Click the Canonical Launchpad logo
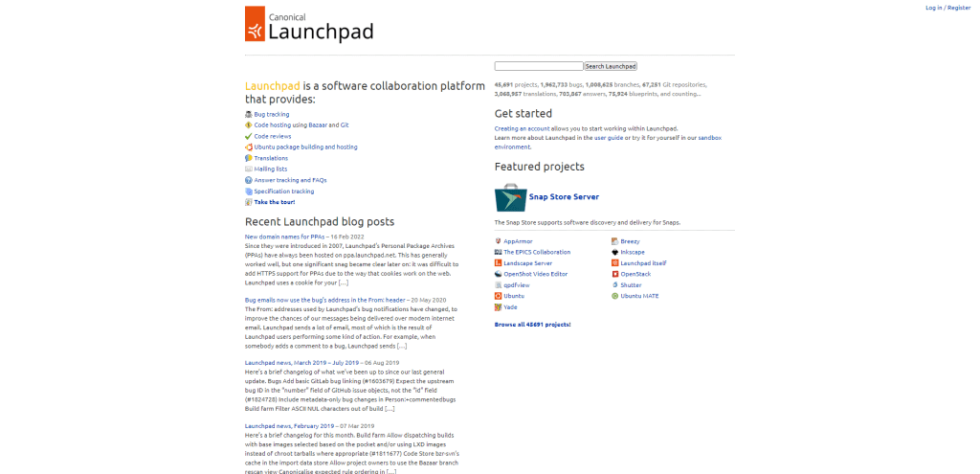The height and width of the screenshot is (474, 980). tap(309, 24)
